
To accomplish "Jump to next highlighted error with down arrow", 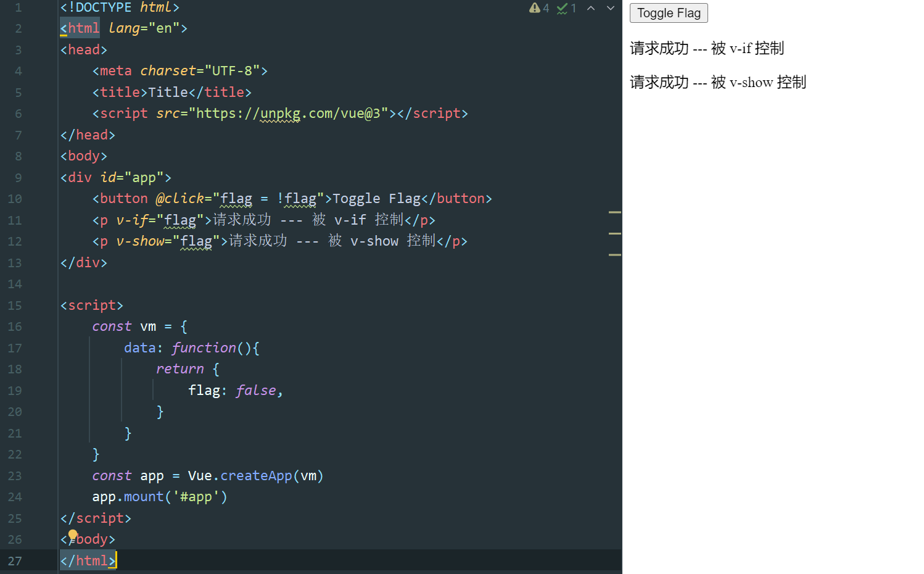I will (611, 8).
